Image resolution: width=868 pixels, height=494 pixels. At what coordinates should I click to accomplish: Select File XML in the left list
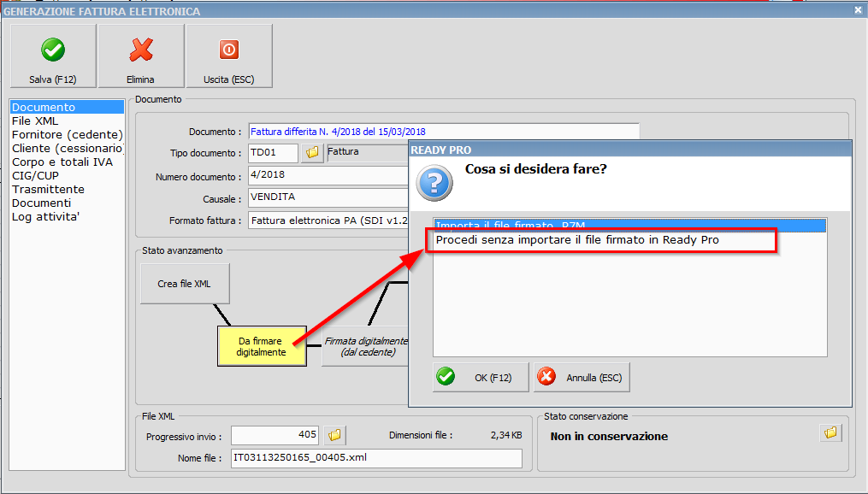click(67, 121)
